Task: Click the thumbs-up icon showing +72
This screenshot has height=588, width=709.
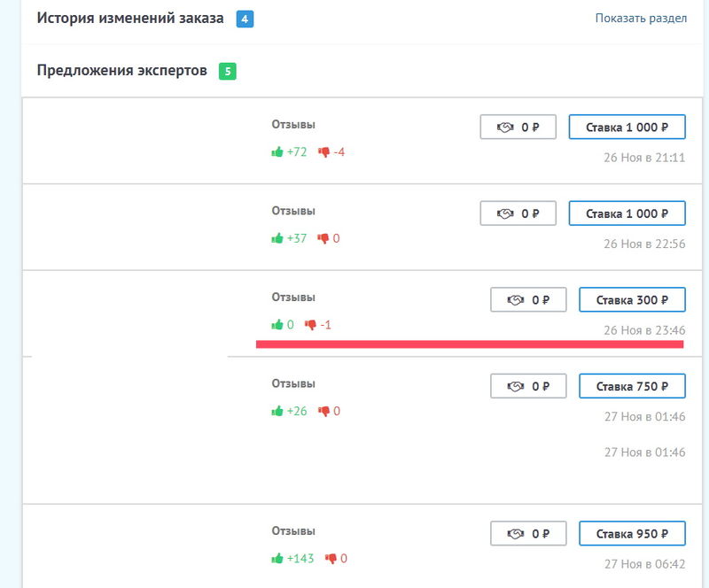Action: coord(277,152)
